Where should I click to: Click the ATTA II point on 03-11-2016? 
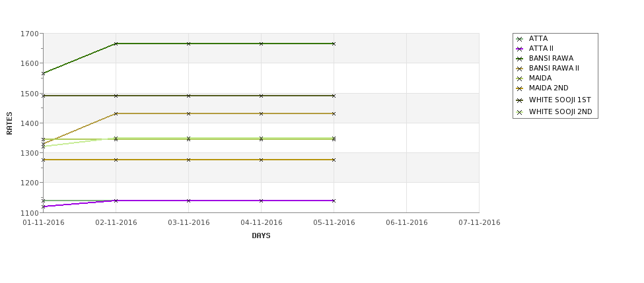coord(188,201)
